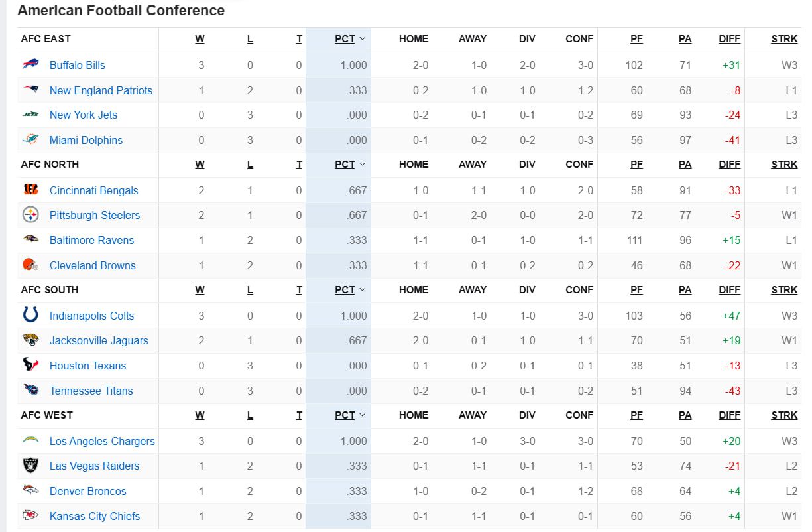Click the Pittsburgh Steelers logo icon

tap(30, 215)
